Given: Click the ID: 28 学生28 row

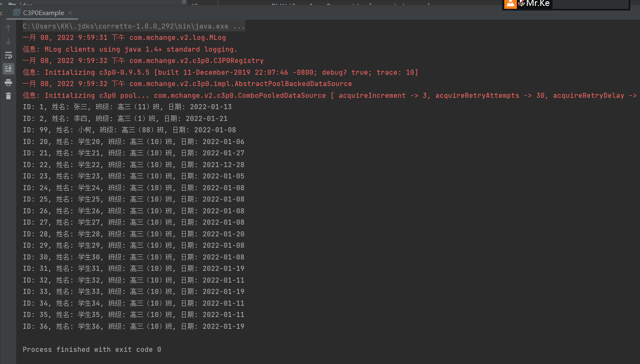Looking at the screenshot, I should point(134,234).
